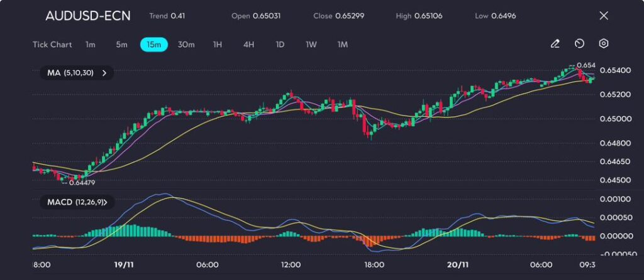Click the highlighted 15m timeframe
644x280 pixels.
click(x=153, y=45)
